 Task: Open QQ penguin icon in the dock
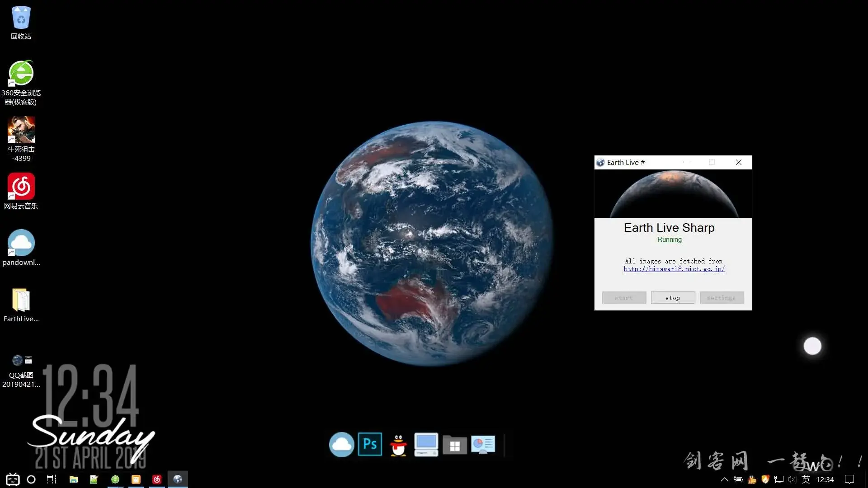coord(398,445)
